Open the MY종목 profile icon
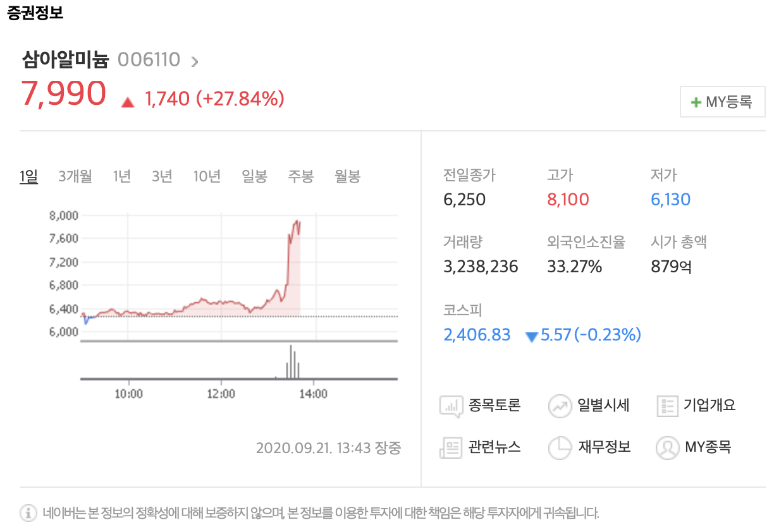This screenshot has width=774, height=532. [668, 447]
